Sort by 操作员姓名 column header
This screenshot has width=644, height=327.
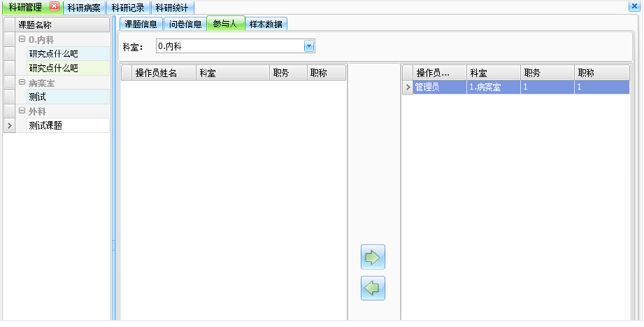click(156, 73)
